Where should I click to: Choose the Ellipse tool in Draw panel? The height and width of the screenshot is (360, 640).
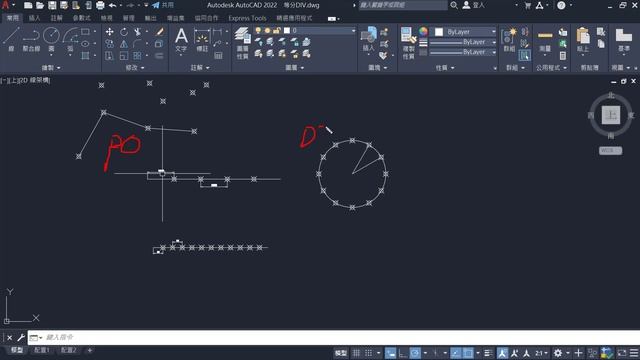pyautogui.click(x=85, y=43)
